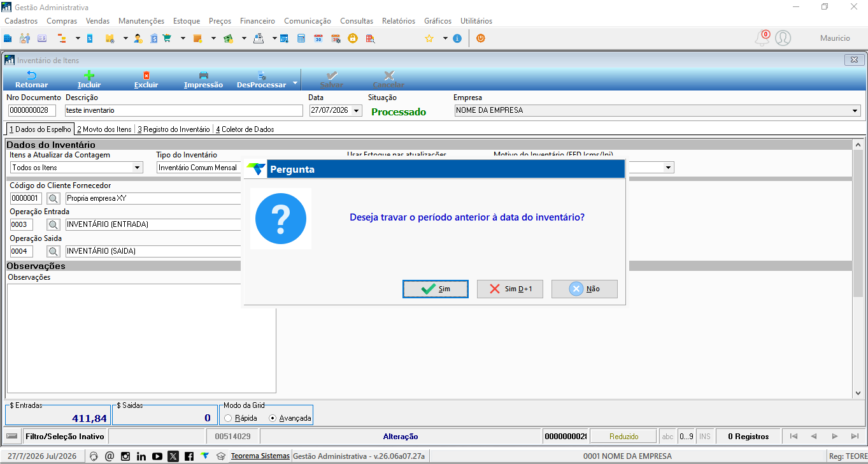
Task: Open the Estoque menu
Action: [x=187, y=21]
